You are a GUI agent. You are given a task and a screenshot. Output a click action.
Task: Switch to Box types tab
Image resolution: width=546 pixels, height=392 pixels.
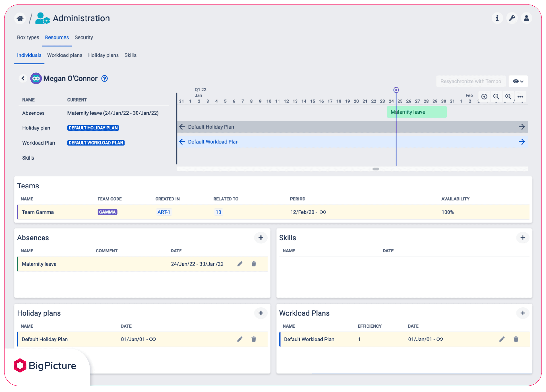point(28,37)
